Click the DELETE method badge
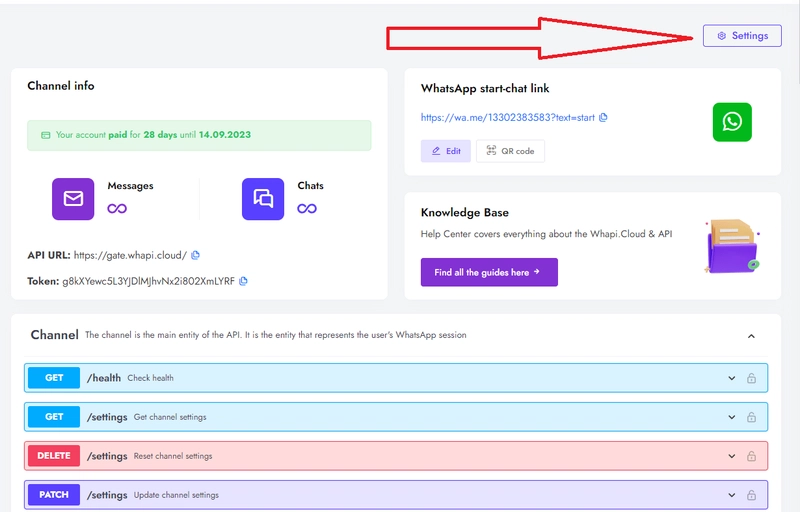The image size is (800, 512). pos(54,456)
